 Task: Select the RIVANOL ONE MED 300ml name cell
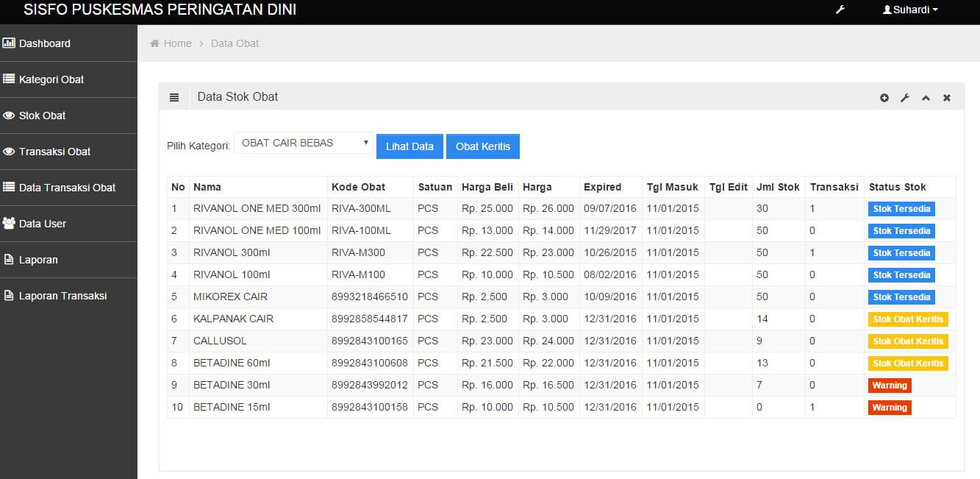click(x=257, y=208)
